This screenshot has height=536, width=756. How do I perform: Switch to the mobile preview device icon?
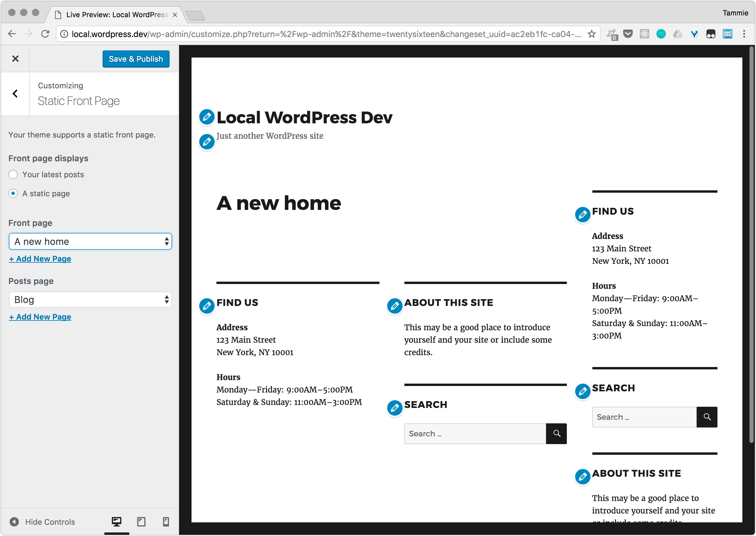pyautogui.click(x=166, y=521)
